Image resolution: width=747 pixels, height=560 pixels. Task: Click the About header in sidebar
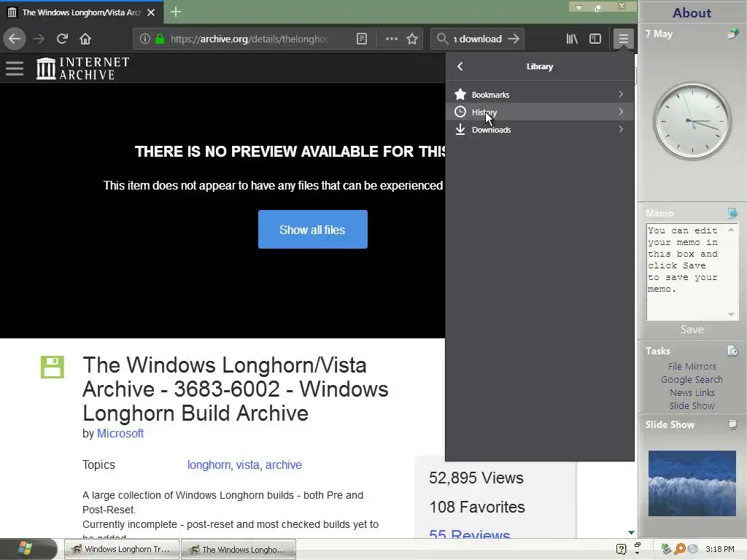pos(692,13)
